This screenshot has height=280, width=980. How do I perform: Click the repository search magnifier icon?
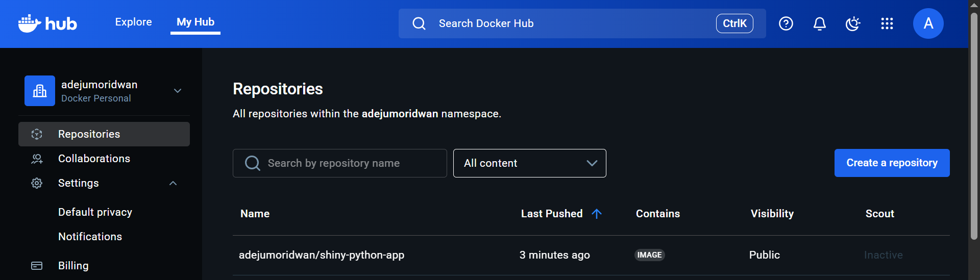point(253,163)
